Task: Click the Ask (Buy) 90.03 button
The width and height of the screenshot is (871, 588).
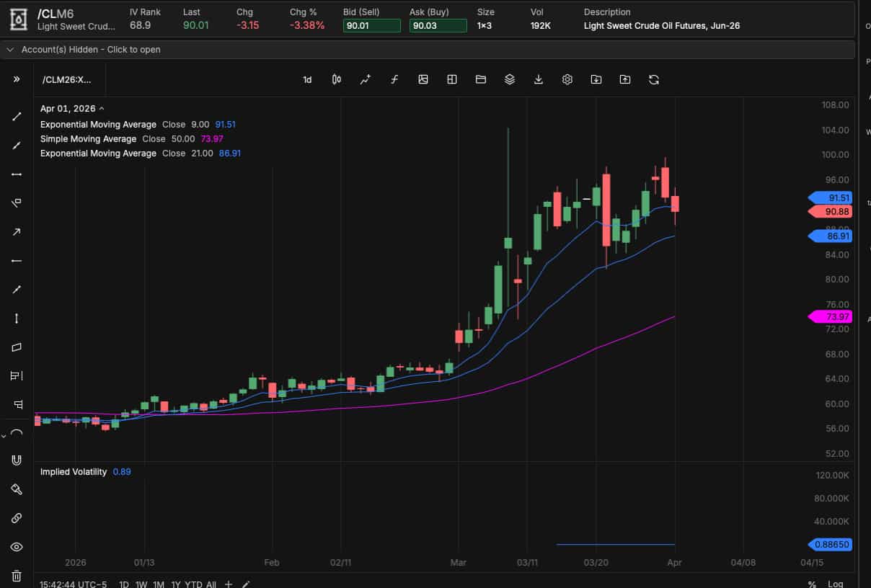Action: point(438,25)
